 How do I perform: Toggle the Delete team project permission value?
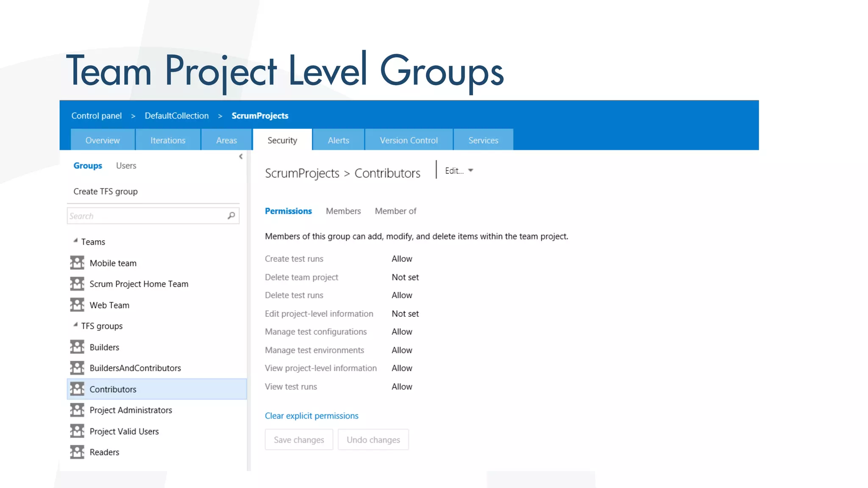[x=405, y=277]
